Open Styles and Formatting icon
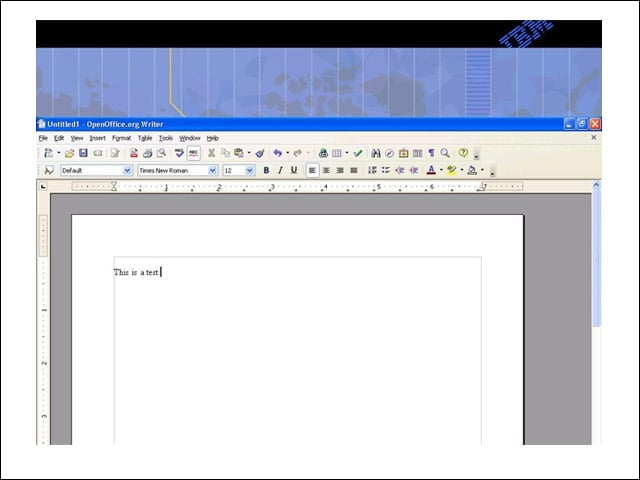The image size is (640, 480). point(49,171)
